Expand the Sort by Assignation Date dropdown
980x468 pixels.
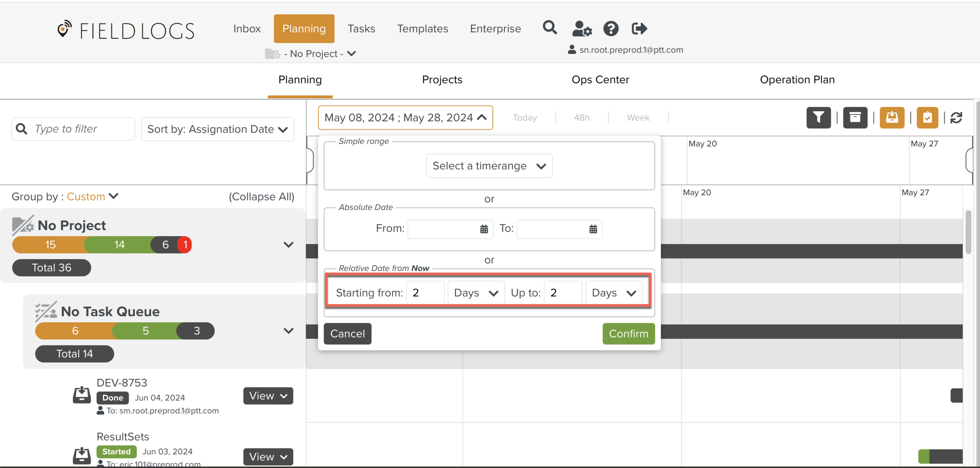pos(218,129)
